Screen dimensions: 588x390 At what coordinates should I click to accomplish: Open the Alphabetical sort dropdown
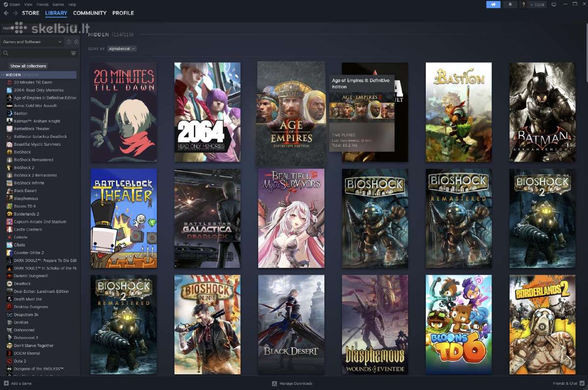[x=122, y=49]
